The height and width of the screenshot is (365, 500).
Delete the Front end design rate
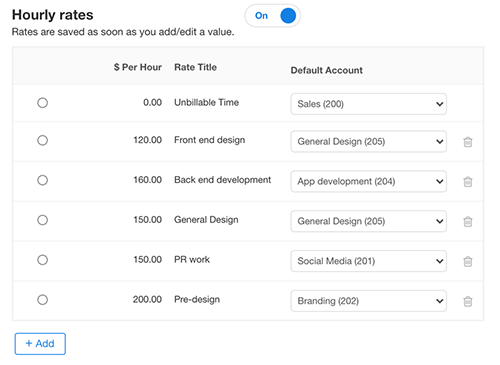[x=468, y=142]
